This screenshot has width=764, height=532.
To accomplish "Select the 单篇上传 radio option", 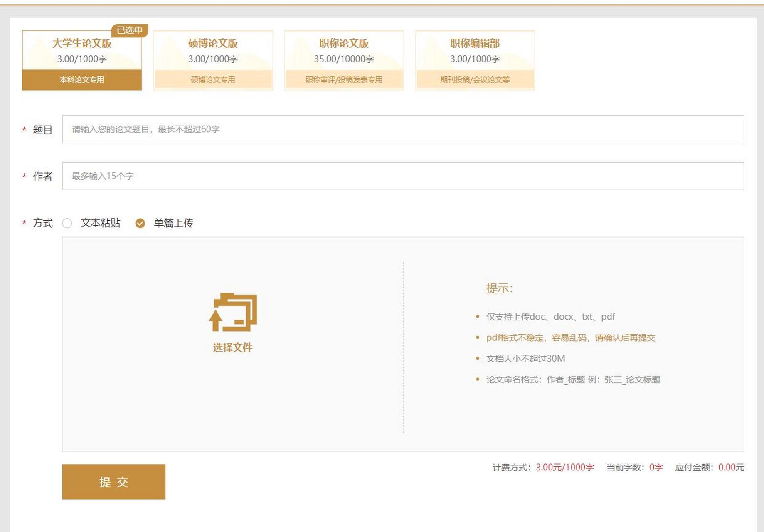I will pos(140,224).
